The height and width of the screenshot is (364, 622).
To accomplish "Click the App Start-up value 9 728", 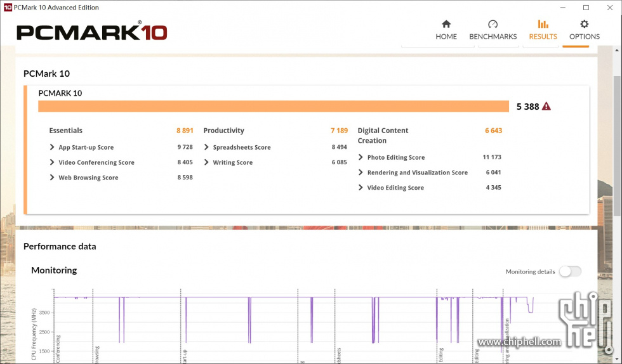I will [185, 147].
